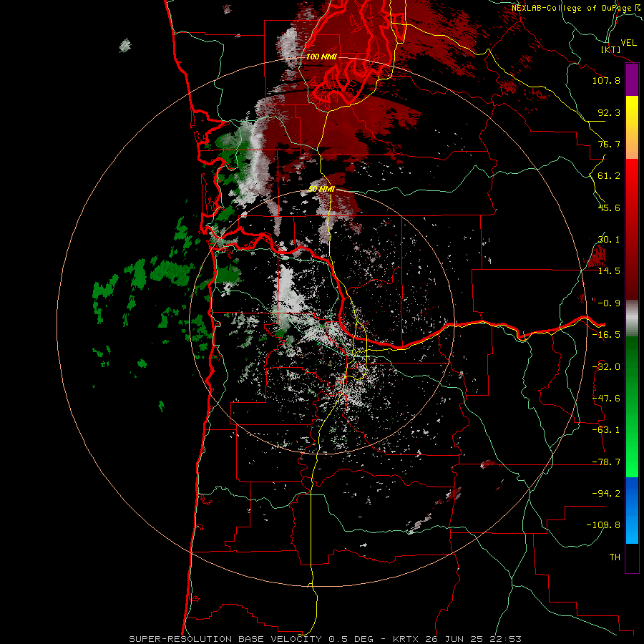Click the 92.3 velocity scale value
Screen dimensions: 644x644
[x=609, y=112]
